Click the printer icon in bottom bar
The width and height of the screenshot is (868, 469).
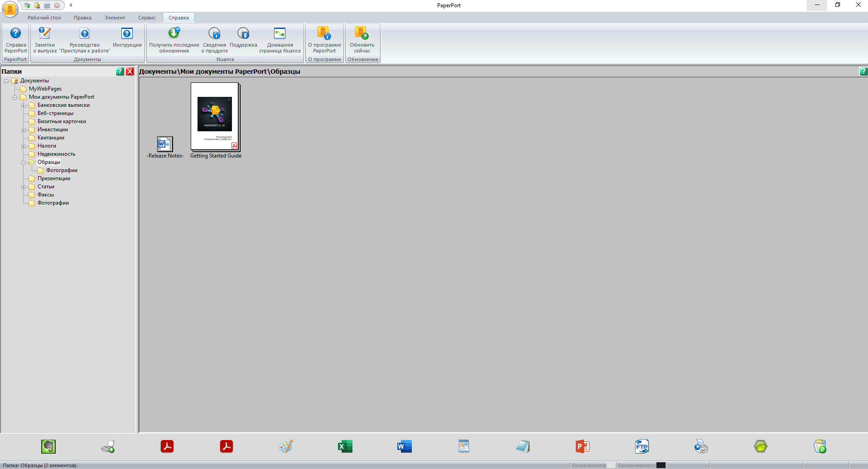pyautogui.click(x=701, y=447)
